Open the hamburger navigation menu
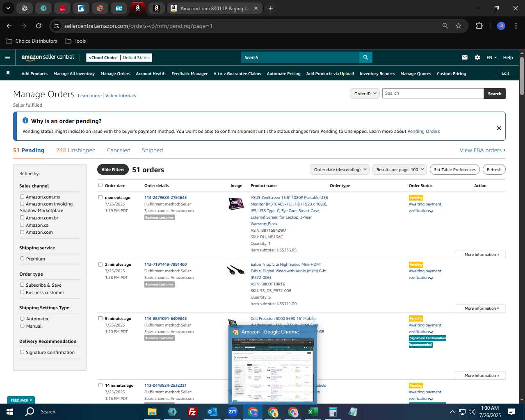The width and height of the screenshot is (525, 420). pyautogui.click(x=7, y=57)
